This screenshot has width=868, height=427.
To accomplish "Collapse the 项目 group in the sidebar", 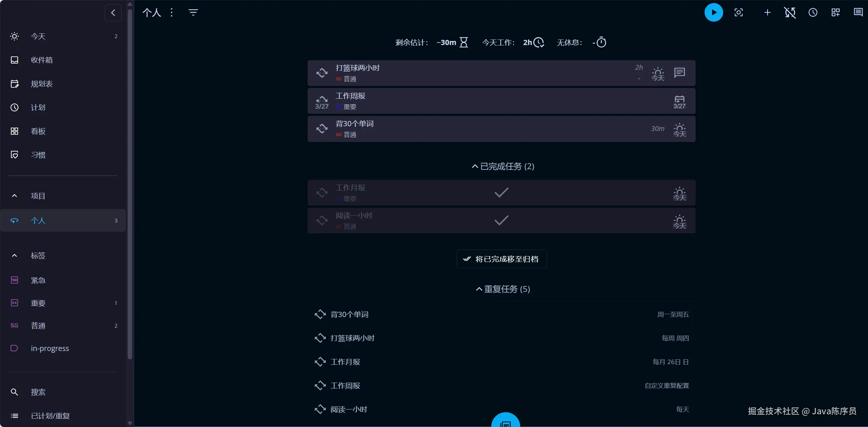I will coord(14,196).
